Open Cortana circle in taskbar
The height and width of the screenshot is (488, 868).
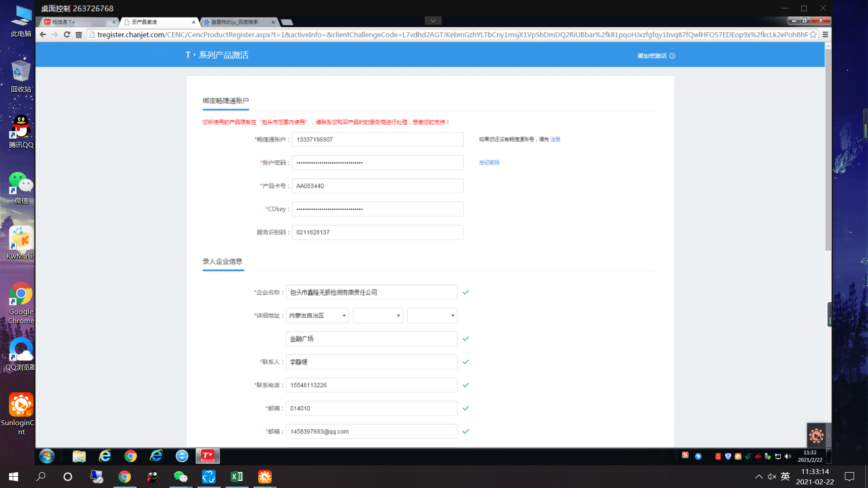pos(68,477)
